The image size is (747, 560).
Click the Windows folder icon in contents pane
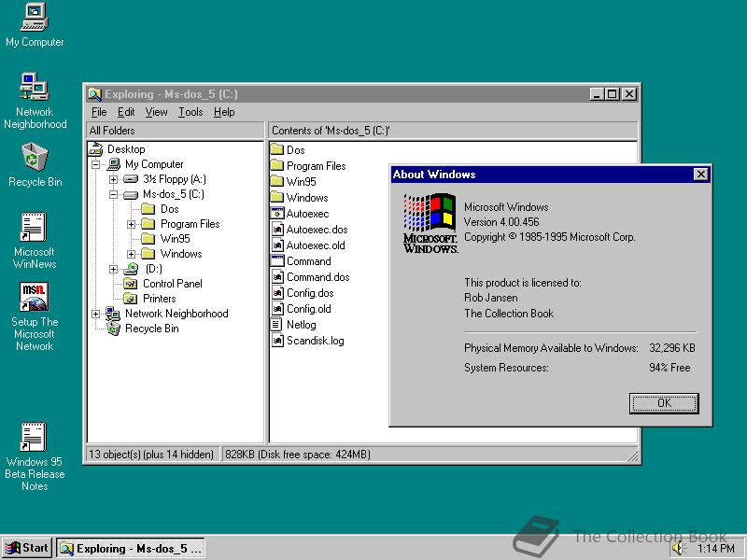point(277,198)
